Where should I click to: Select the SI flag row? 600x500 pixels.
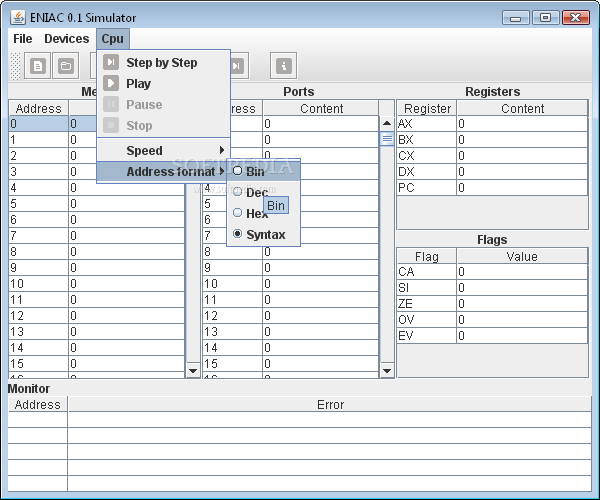[x=492, y=288]
